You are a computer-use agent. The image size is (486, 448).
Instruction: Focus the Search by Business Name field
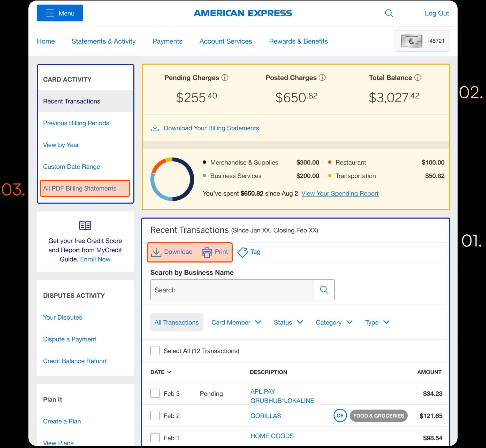pos(232,290)
